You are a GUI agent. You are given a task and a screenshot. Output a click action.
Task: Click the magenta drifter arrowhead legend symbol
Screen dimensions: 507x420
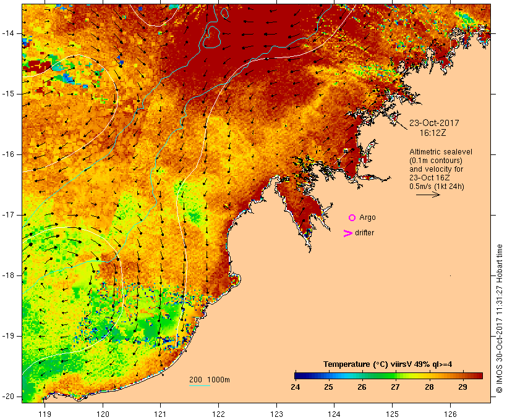[x=348, y=233]
